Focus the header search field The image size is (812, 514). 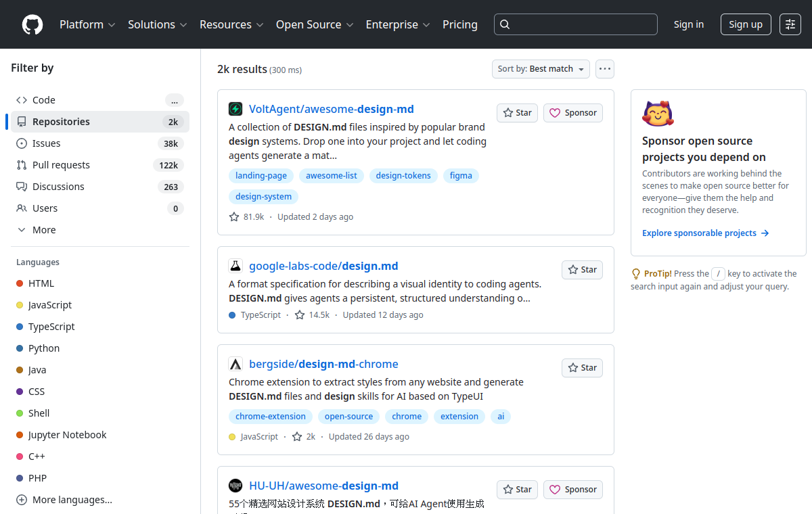[576, 24]
